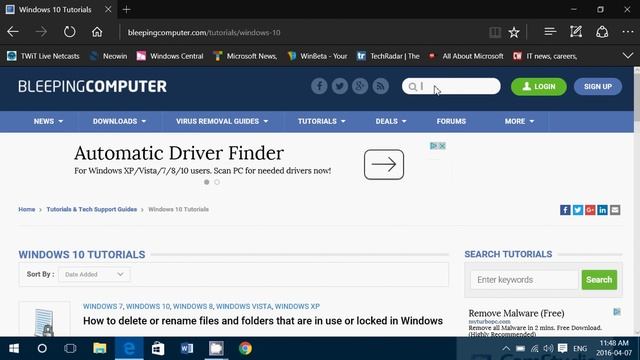Make a Web Note with pen icon
The width and height of the screenshot is (640, 360).
click(576, 32)
